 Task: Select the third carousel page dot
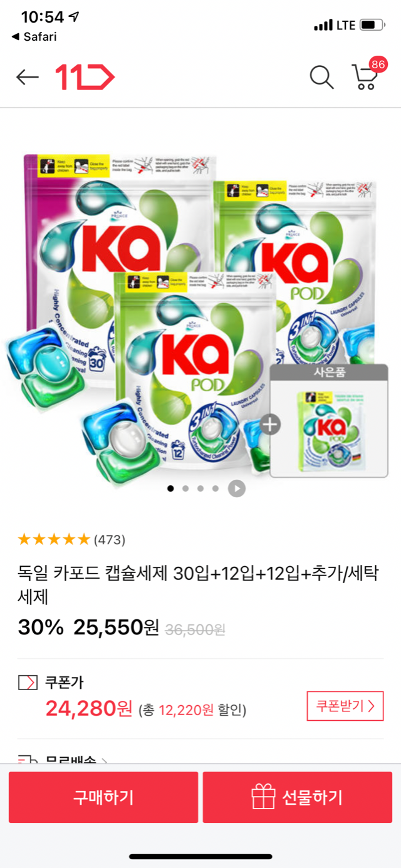click(200, 488)
